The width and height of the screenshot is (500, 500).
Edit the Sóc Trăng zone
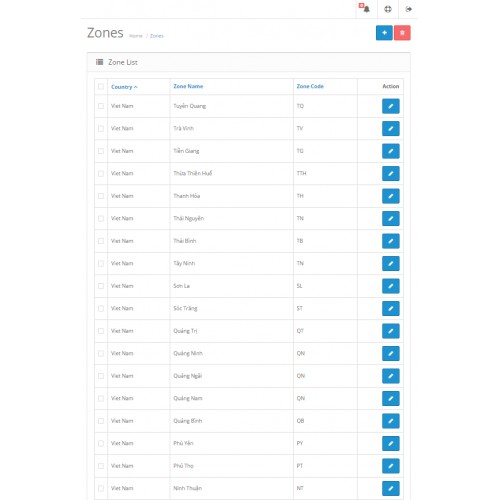tap(390, 308)
